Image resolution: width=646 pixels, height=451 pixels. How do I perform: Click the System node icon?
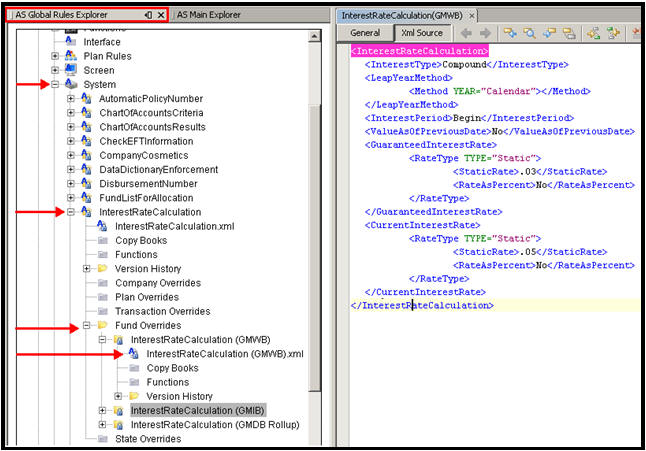click(71, 84)
